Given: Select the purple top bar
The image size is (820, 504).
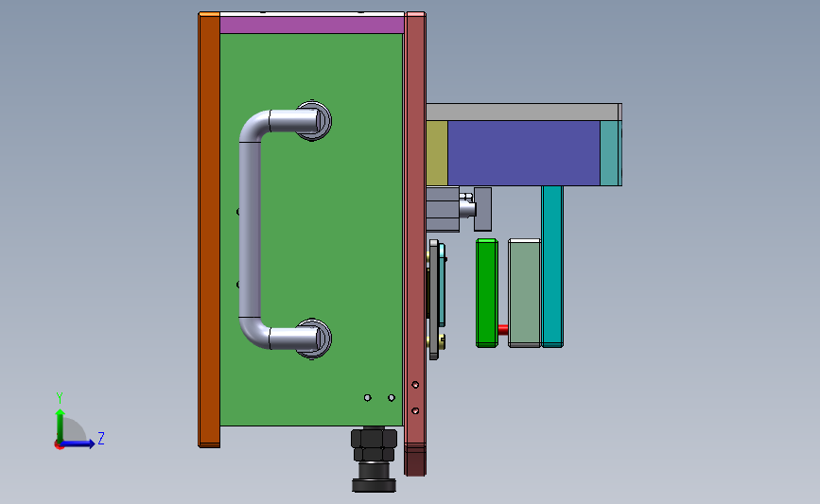Looking at the screenshot, I should click(312, 26).
